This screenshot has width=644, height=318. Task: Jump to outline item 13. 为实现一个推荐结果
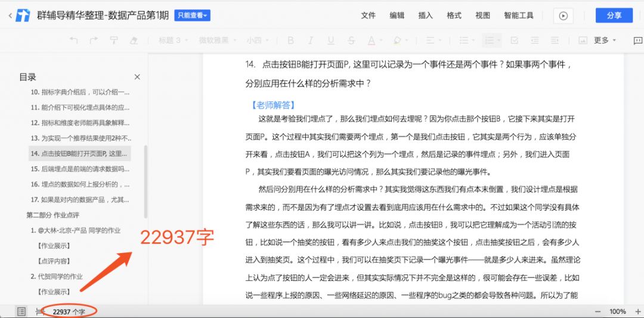80,138
